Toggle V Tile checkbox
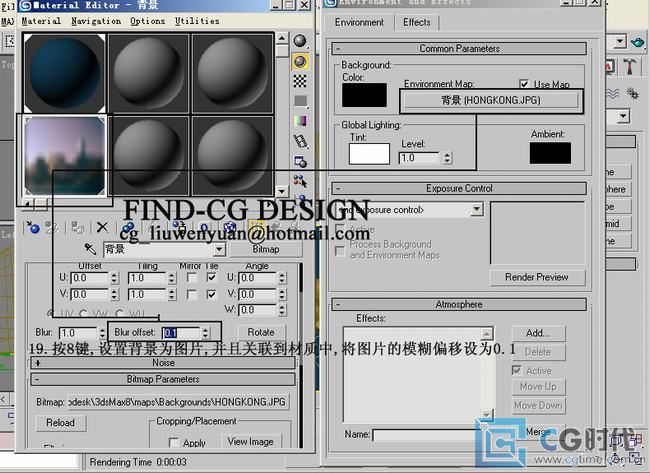This screenshot has width=650, height=473. pyautogui.click(x=211, y=294)
